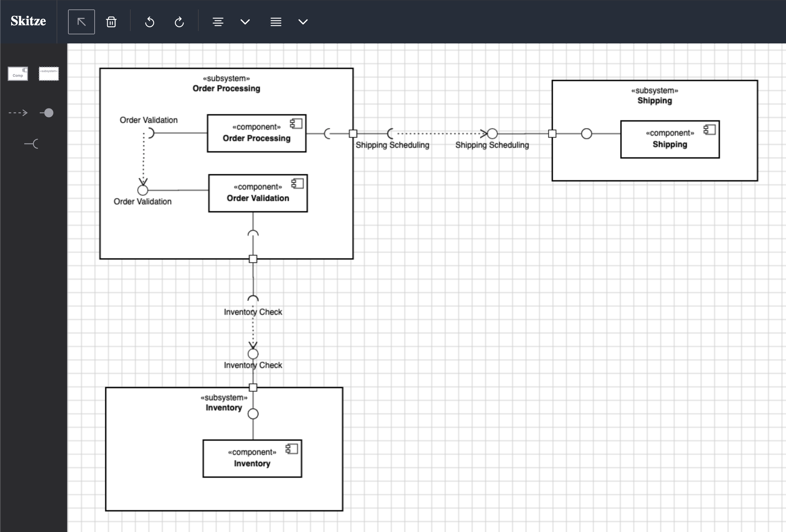This screenshot has width=786, height=532.
Task: Open the align options dropdown chevron
Action: (245, 22)
